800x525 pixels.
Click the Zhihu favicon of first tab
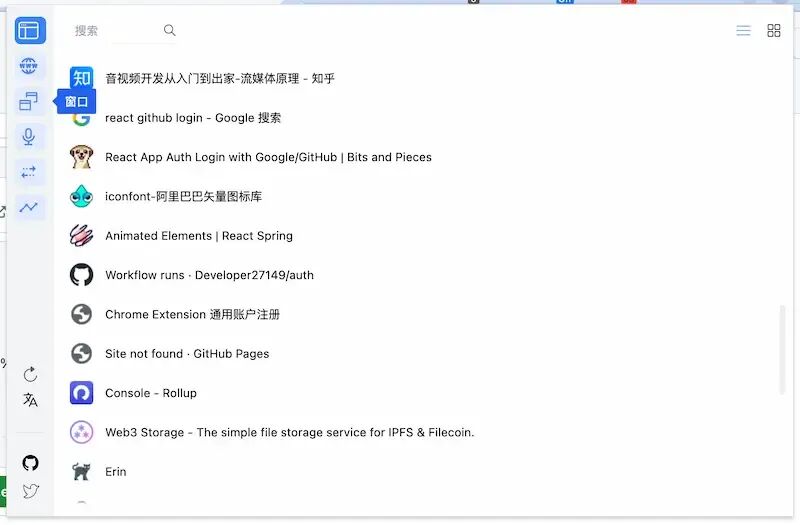point(82,78)
